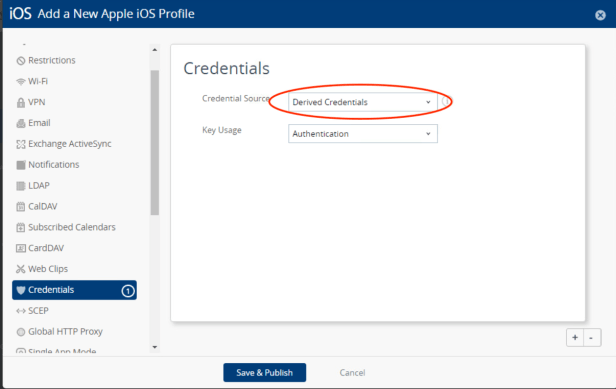This screenshot has height=389, width=616.
Task: Click the payload list scrollbar thumb
Action: [x=154, y=143]
